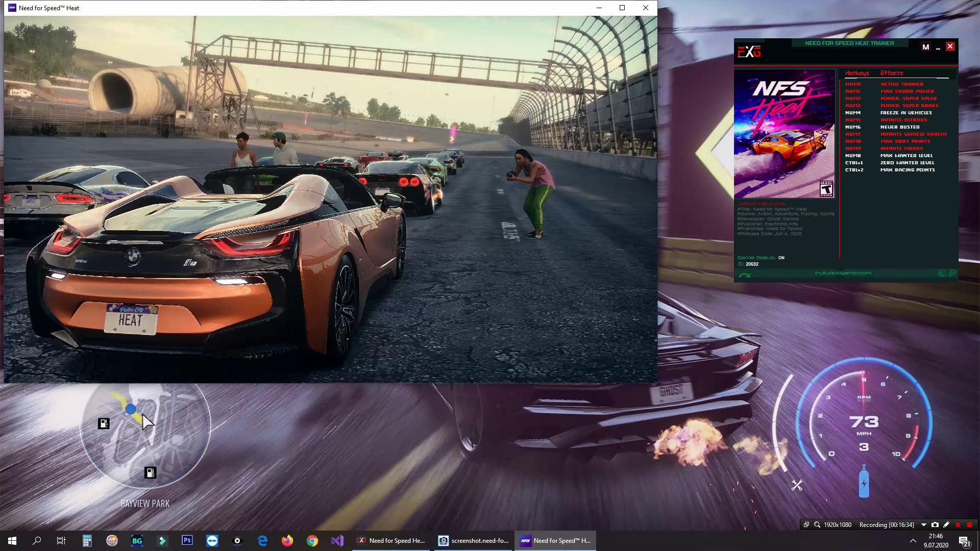This screenshot has height=551, width=980.
Task: Open Google Chrome from the taskbar
Action: coord(312,541)
